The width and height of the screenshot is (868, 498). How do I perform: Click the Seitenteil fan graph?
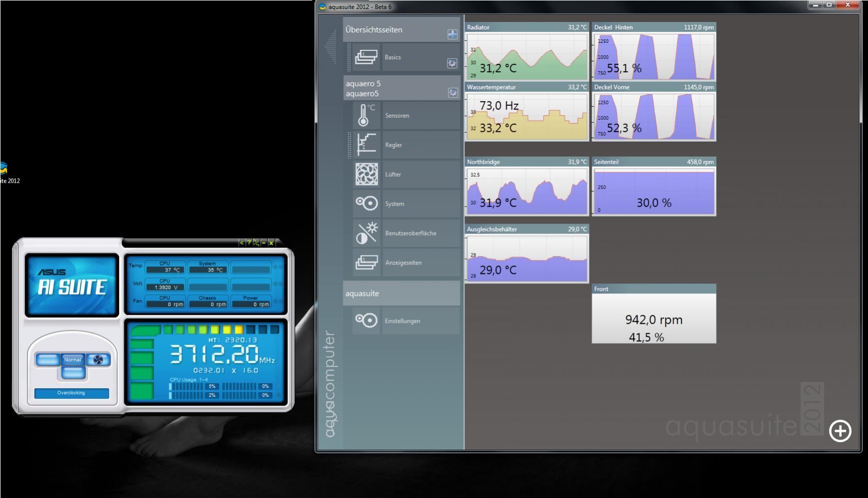point(654,191)
